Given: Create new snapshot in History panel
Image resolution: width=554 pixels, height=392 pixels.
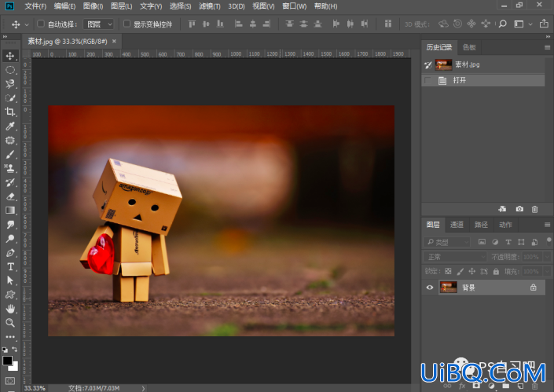Looking at the screenshot, I should pos(519,209).
